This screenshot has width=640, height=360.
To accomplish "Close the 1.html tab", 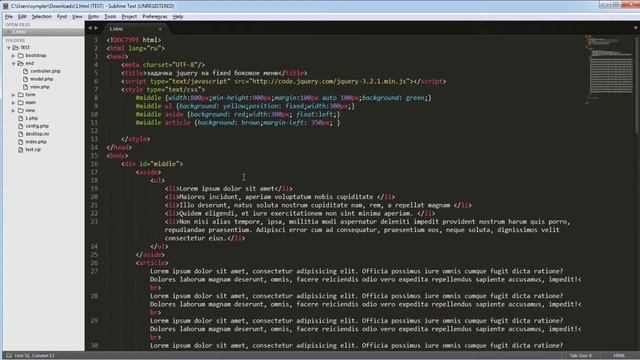I will (160, 29).
